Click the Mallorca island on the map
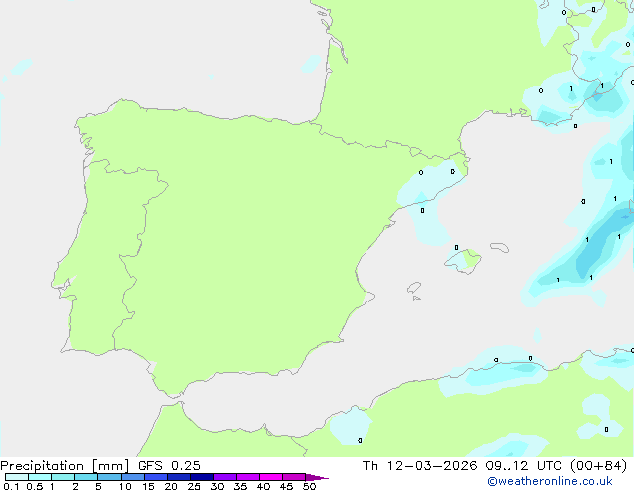Screen dimensions: 634x490 [x=463, y=261]
